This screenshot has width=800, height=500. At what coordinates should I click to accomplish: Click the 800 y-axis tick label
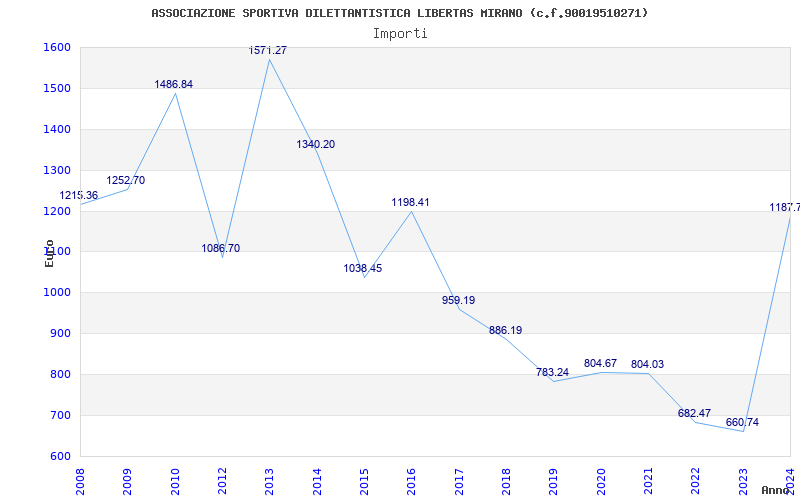[60, 374]
